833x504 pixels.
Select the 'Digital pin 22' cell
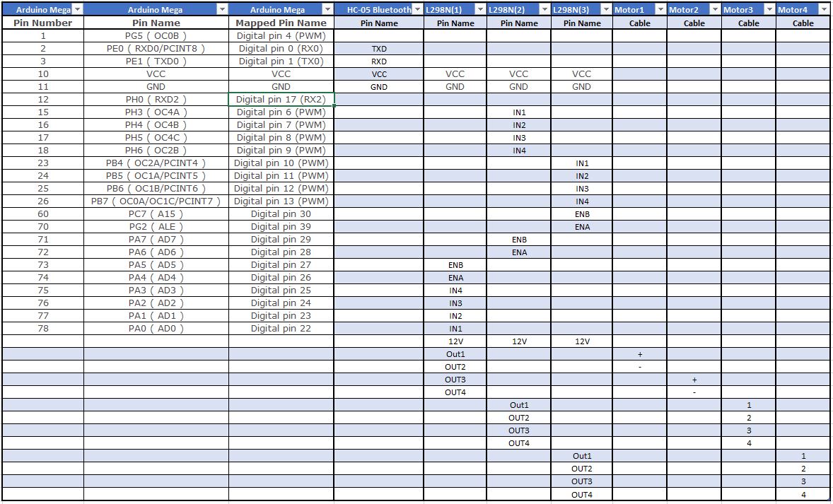tap(281, 329)
